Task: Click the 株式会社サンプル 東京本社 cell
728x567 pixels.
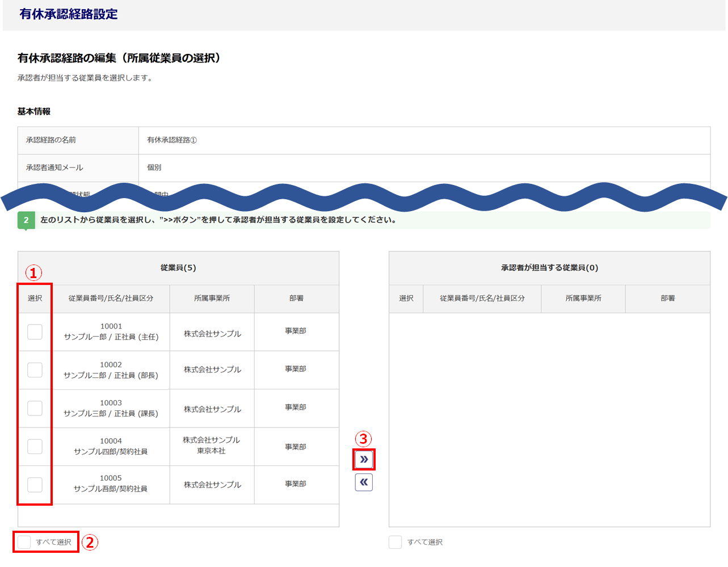Action: (212, 446)
